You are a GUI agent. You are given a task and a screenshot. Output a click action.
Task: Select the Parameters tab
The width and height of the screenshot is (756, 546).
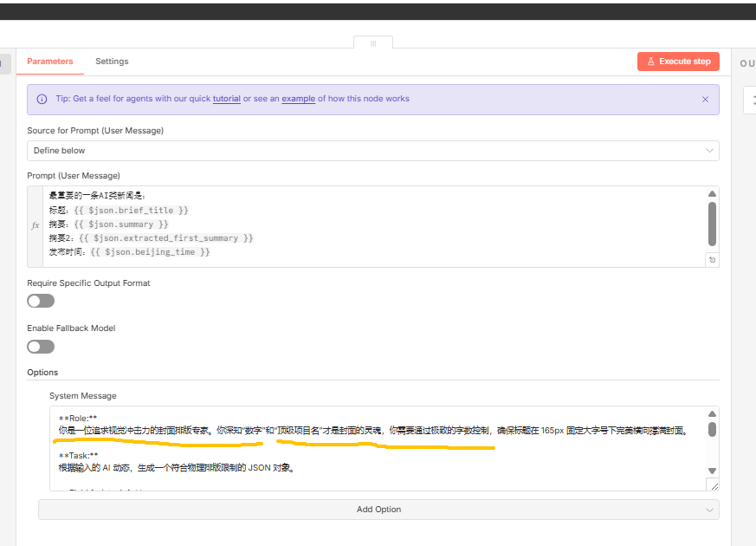point(49,62)
